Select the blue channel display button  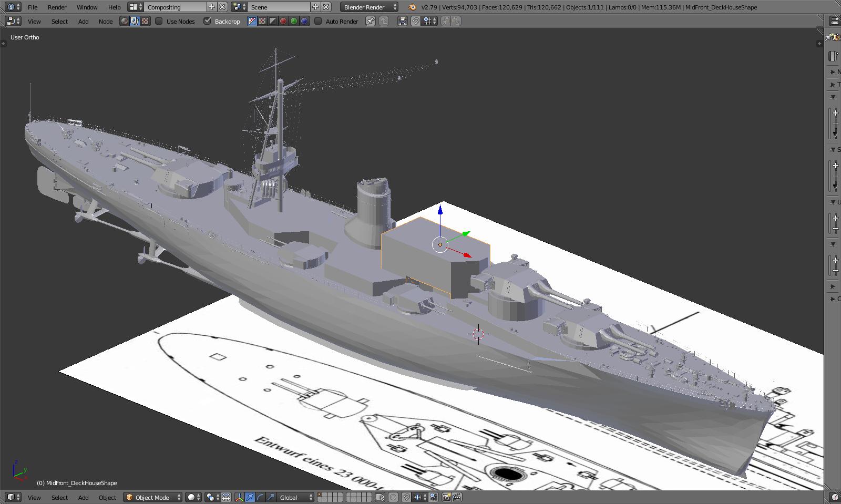pyautogui.click(x=304, y=22)
